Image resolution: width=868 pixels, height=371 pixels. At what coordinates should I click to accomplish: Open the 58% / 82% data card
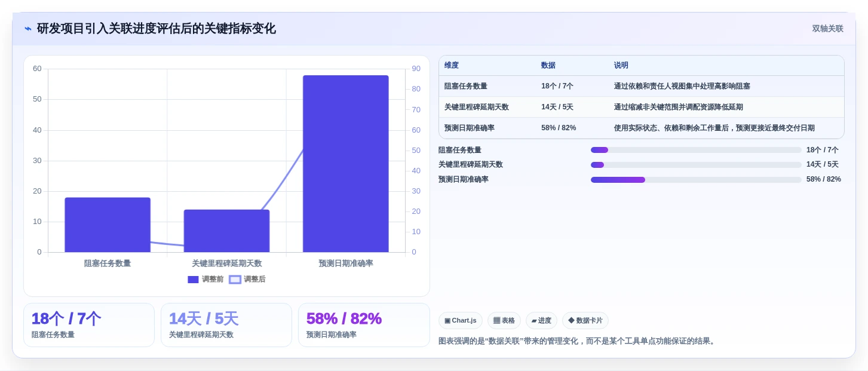pyautogui.click(x=364, y=325)
